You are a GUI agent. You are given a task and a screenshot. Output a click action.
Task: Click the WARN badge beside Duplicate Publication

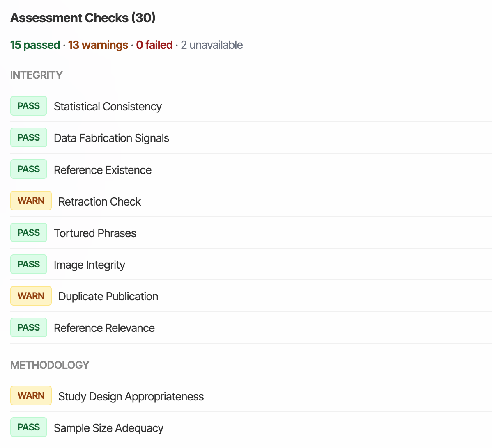coord(31,296)
